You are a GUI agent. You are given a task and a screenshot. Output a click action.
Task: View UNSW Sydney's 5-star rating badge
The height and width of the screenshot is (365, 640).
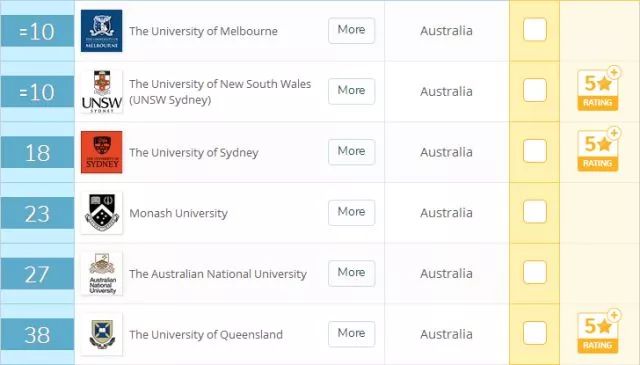click(598, 89)
